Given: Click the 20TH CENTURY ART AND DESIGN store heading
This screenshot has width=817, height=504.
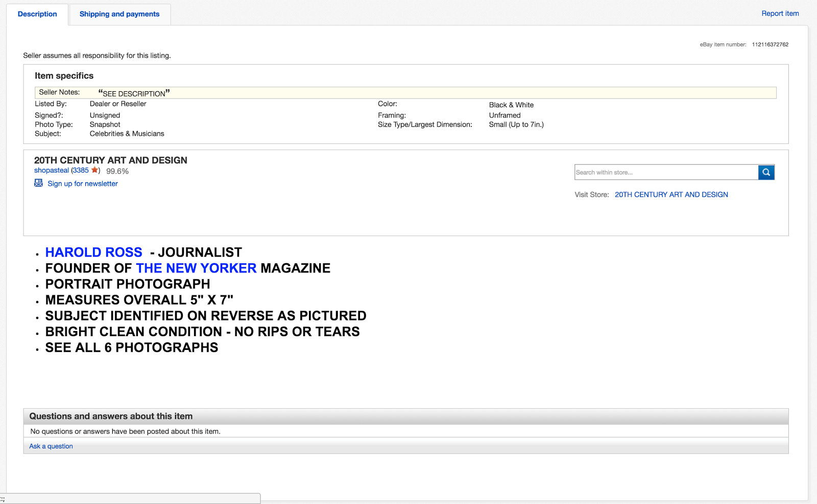Looking at the screenshot, I should pos(111,160).
